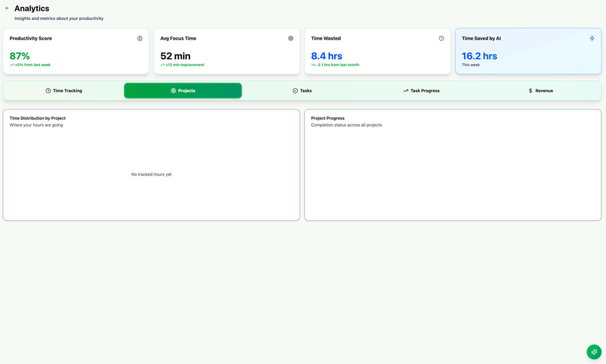Click the target icon in Projects tab

pyautogui.click(x=173, y=91)
